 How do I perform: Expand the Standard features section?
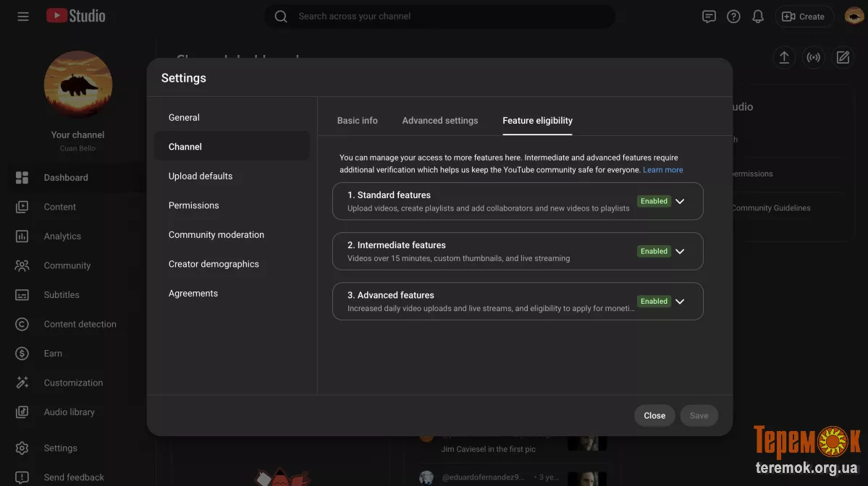point(679,202)
